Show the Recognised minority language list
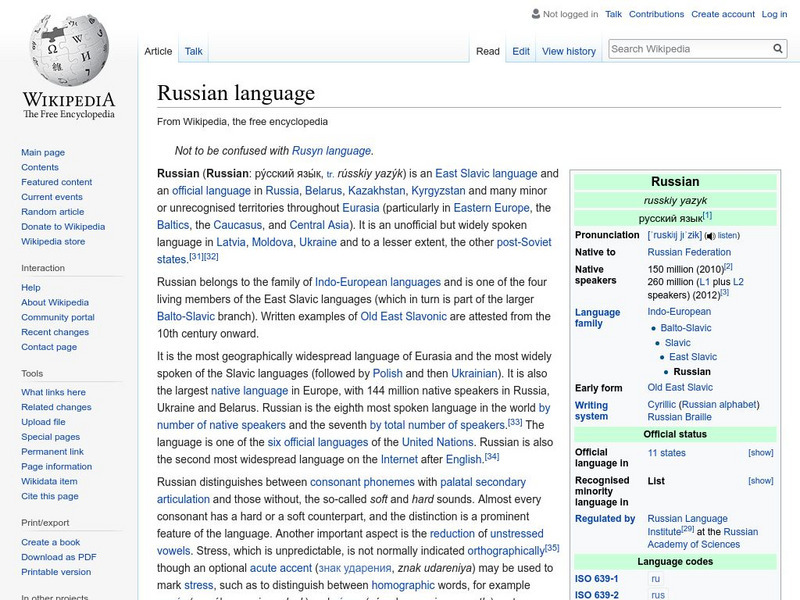The height and width of the screenshot is (600, 800). tap(760, 481)
